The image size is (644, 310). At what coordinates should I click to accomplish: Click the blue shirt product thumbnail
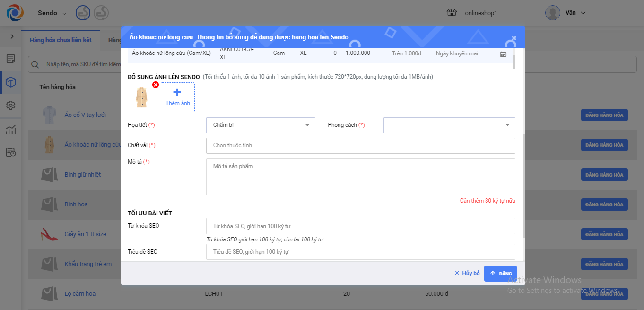49,115
